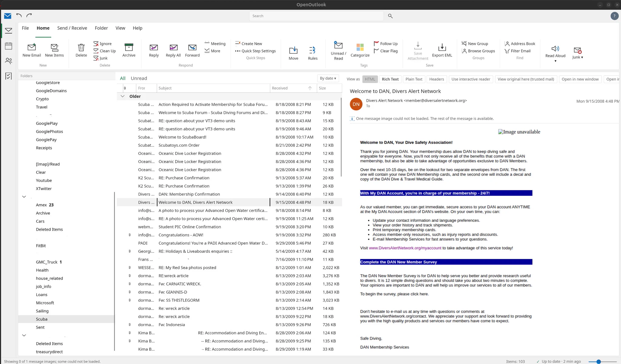This screenshot has width=621, height=364.
Task: Switch view to Plain Text
Action: click(x=414, y=79)
